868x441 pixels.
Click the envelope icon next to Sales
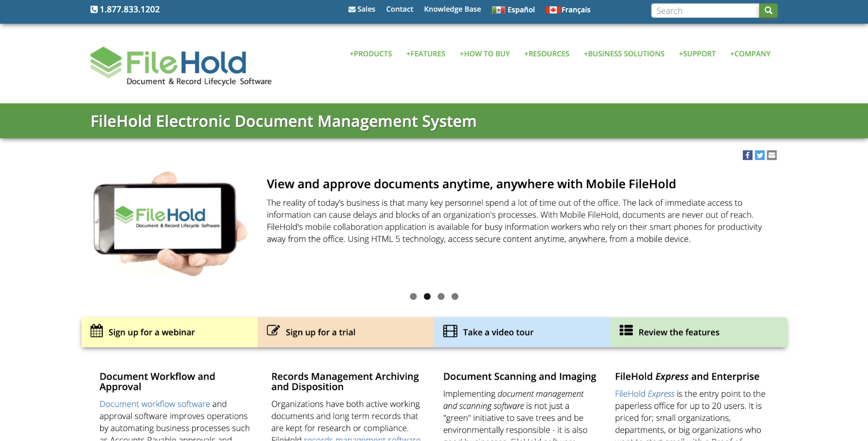(352, 10)
